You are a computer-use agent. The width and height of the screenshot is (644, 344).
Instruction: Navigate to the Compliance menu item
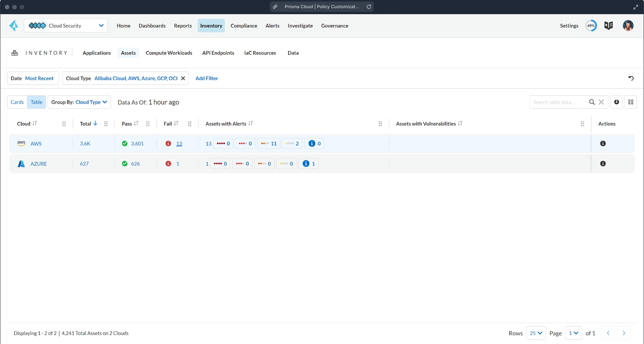pos(244,25)
